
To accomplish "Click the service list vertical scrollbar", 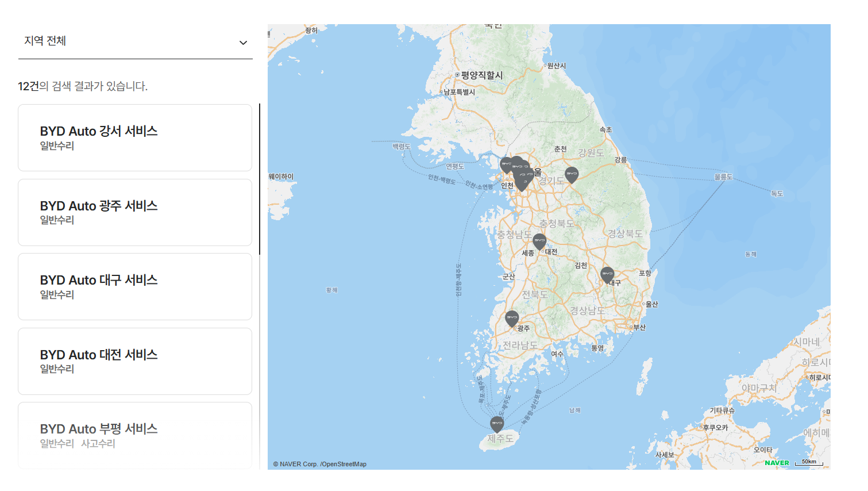I will click(260, 179).
